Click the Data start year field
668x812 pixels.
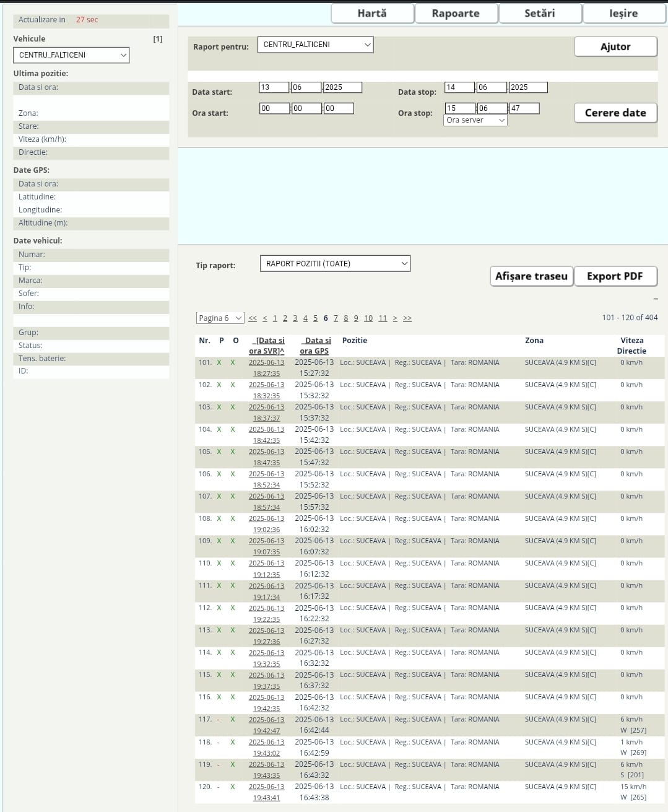tap(342, 87)
